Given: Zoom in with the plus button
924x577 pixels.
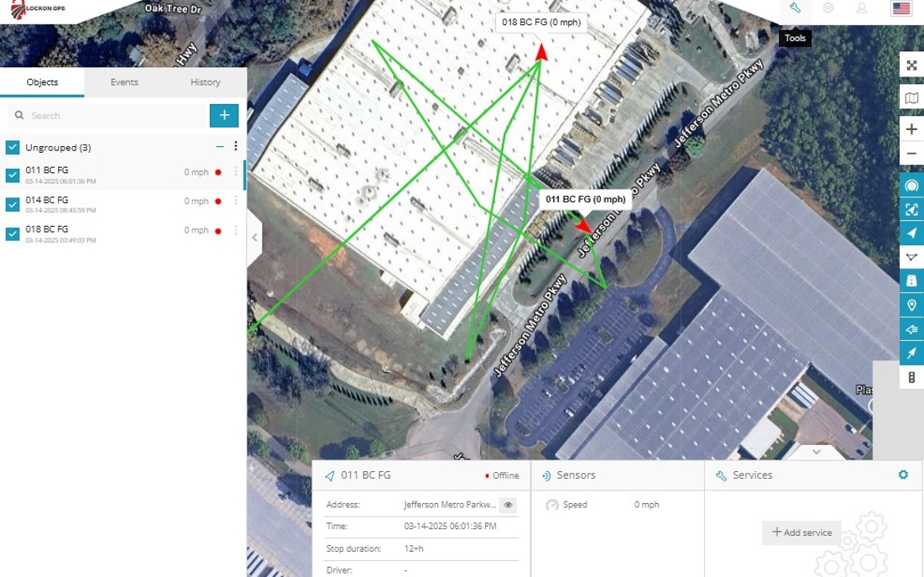Looking at the screenshot, I should coord(911,129).
